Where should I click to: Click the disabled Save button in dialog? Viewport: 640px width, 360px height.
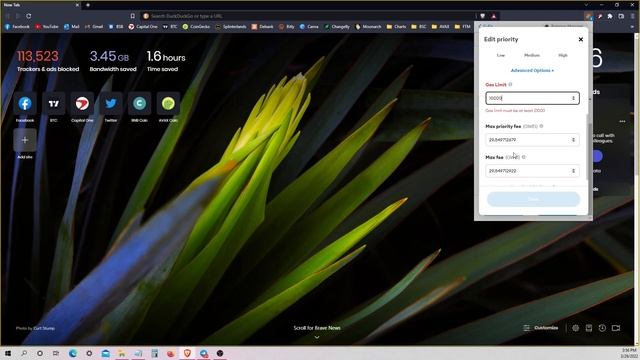coord(533,199)
